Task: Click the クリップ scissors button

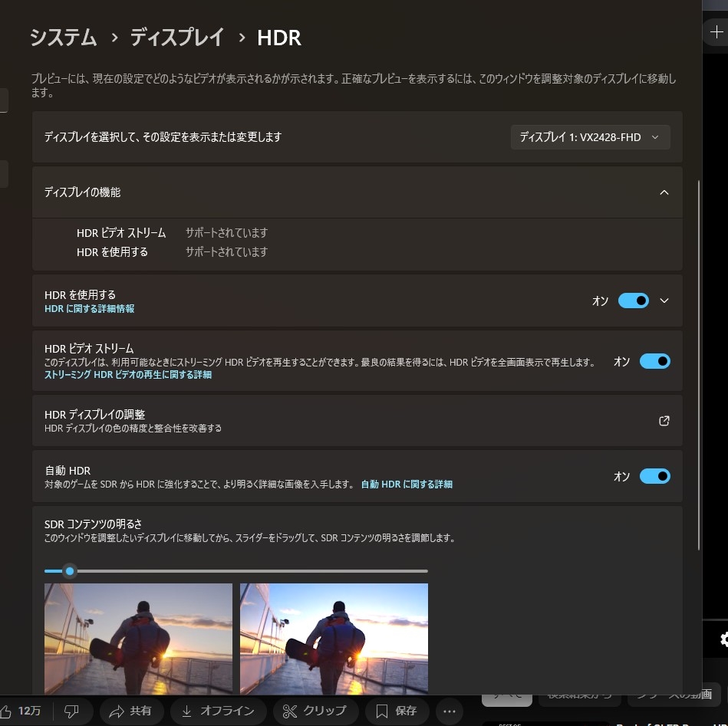Action: (x=316, y=711)
